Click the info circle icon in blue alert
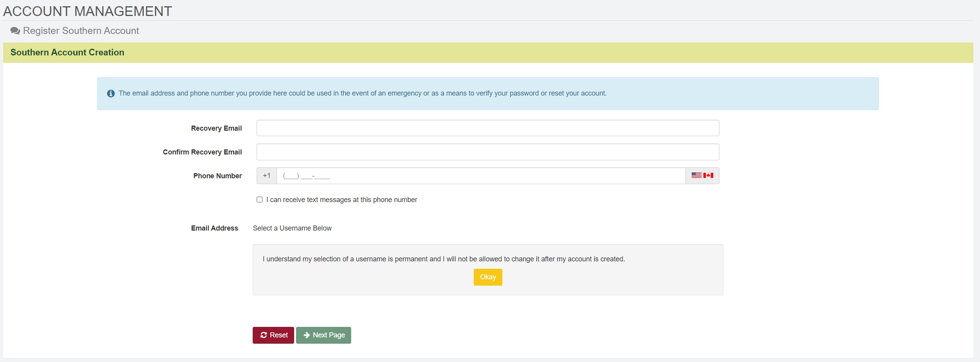The height and width of the screenshot is (362, 980). (x=111, y=94)
